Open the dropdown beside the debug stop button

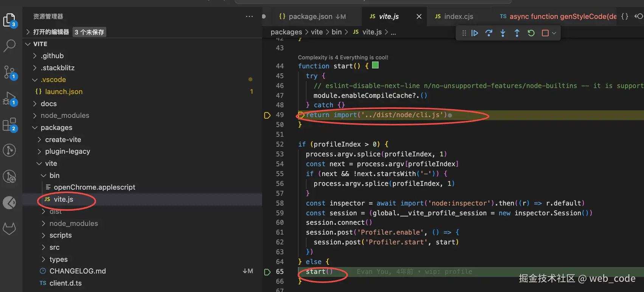pyautogui.click(x=554, y=33)
